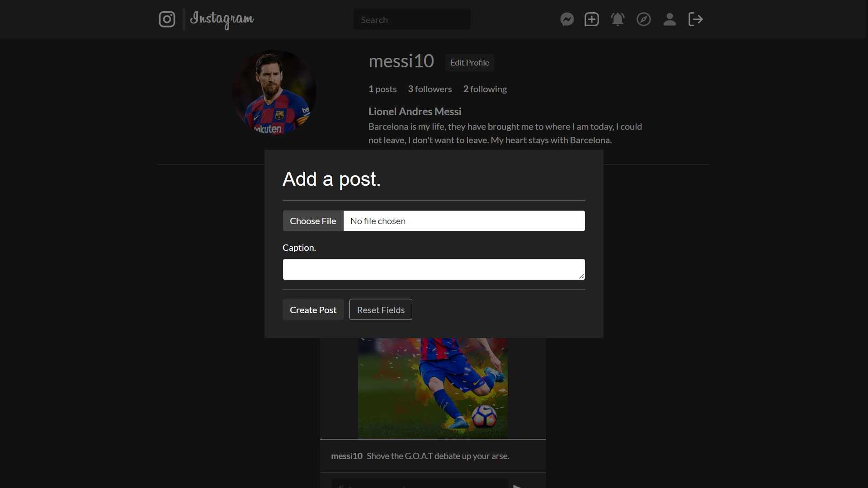The width and height of the screenshot is (868, 488).
Task: Open notifications using the bell icon
Action: tap(618, 19)
